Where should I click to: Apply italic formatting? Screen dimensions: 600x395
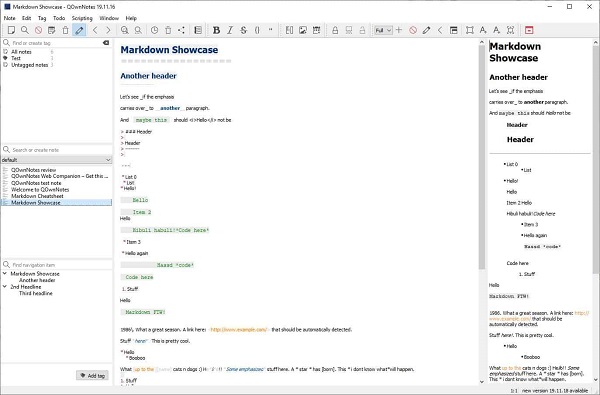click(x=230, y=30)
